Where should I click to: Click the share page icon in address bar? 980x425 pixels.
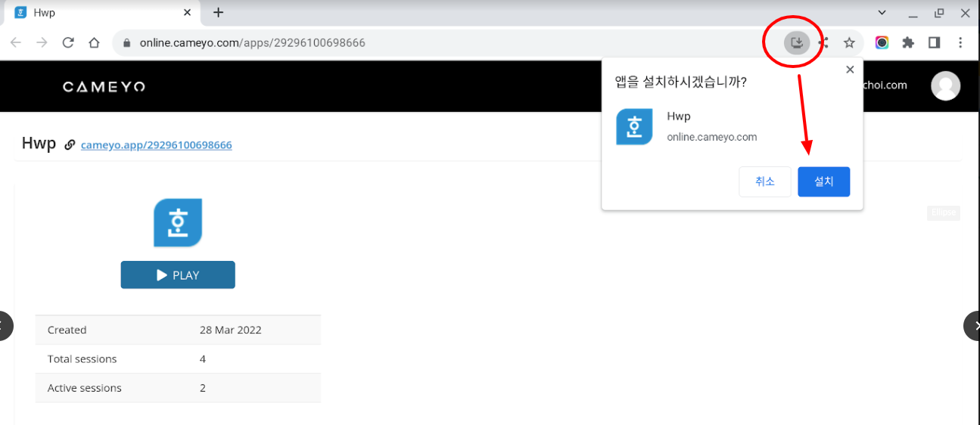pyautogui.click(x=823, y=42)
